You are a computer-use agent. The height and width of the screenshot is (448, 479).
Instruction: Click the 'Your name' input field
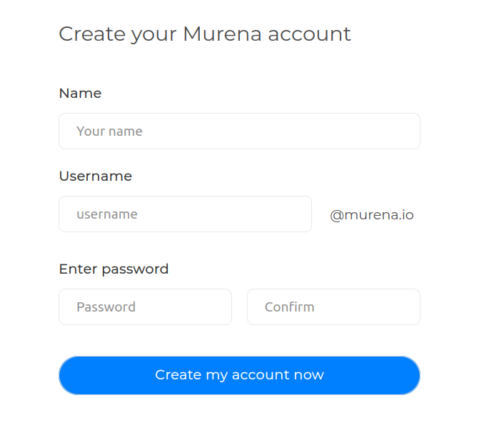coord(239,131)
